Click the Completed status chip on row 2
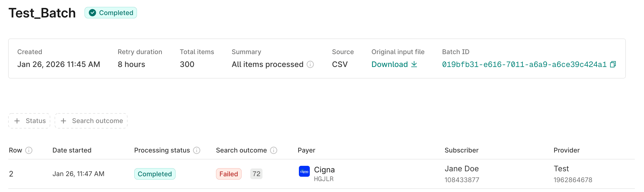Screen dimensions: 644x192 [155, 174]
